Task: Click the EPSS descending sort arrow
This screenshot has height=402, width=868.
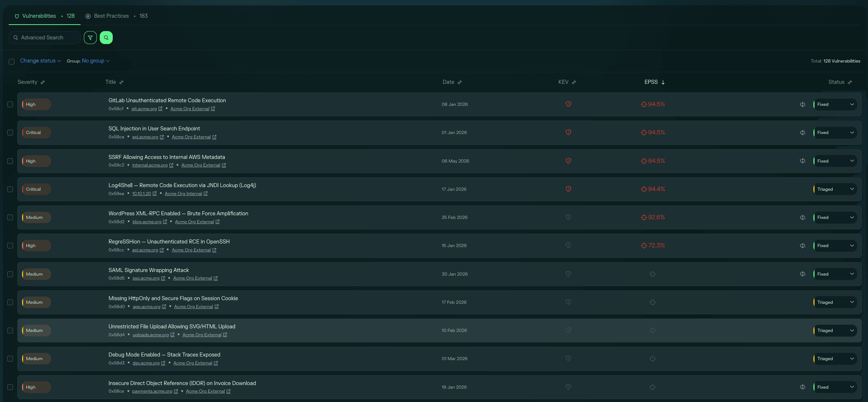Action: pos(663,82)
